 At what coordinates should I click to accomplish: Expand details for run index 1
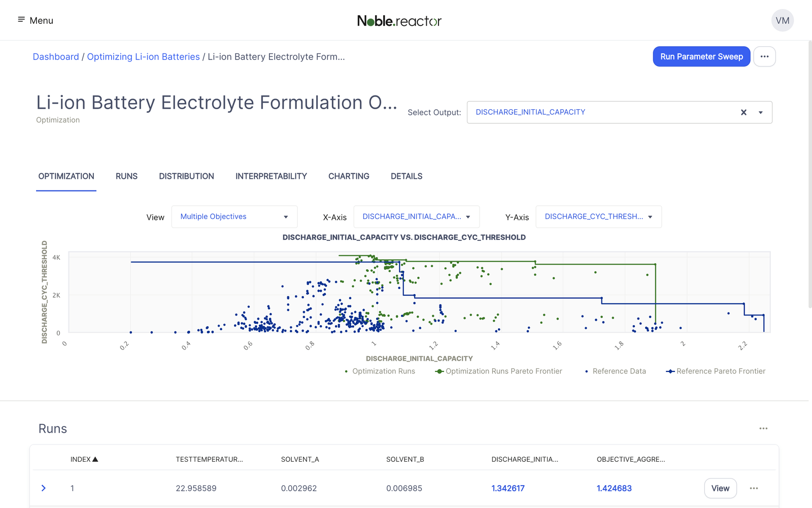(x=43, y=488)
